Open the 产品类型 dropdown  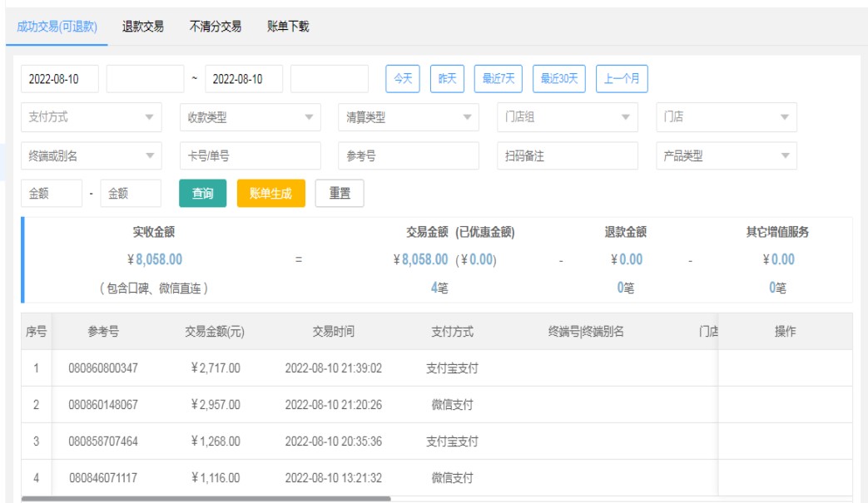[x=726, y=155]
